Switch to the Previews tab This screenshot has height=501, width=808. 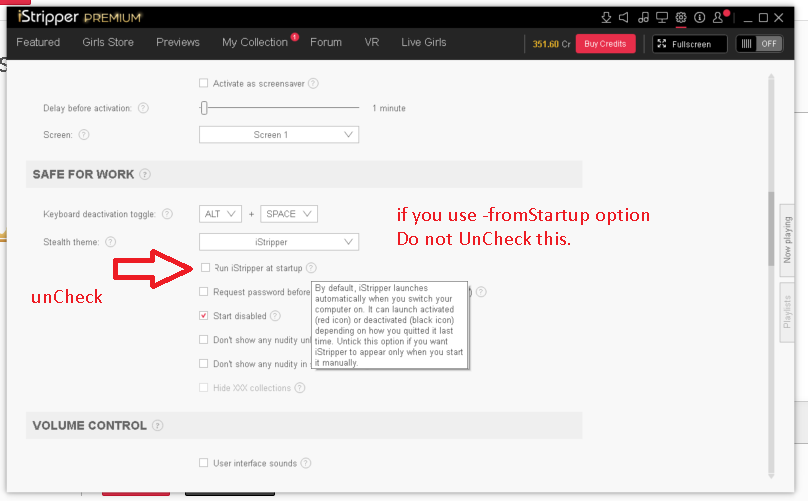[178, 42]
